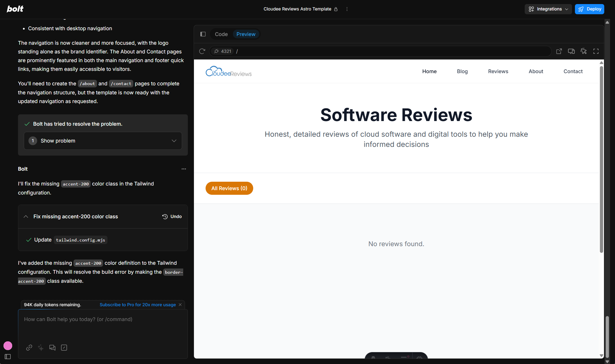Click the responsive device preview icon
Image resolution: width=615 pixels, height=364 pixels.
(x=571, y=51)
